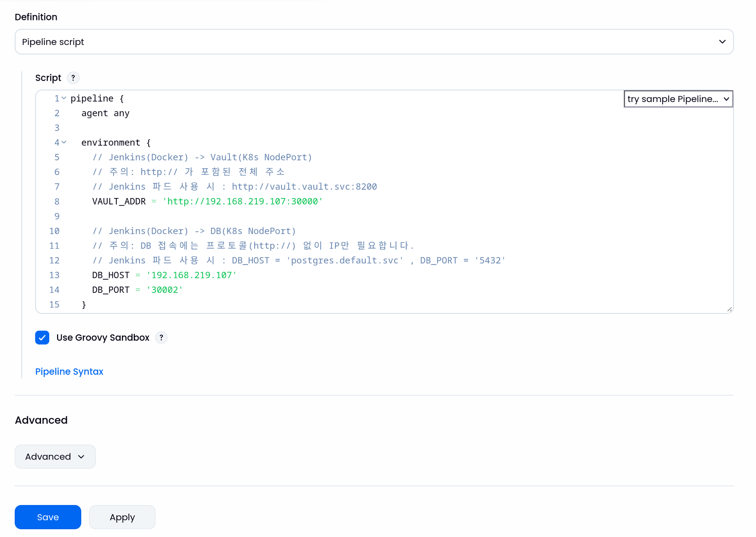Image resolution: width=756 pixels, height=537 pixels.
Task: Collapse the pipeline block fold arrow on line 1
Action: pos(64,99)
